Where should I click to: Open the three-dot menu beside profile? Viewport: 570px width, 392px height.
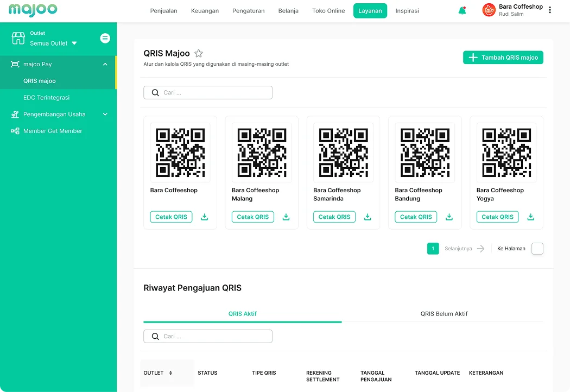click(x=550, y=10)
